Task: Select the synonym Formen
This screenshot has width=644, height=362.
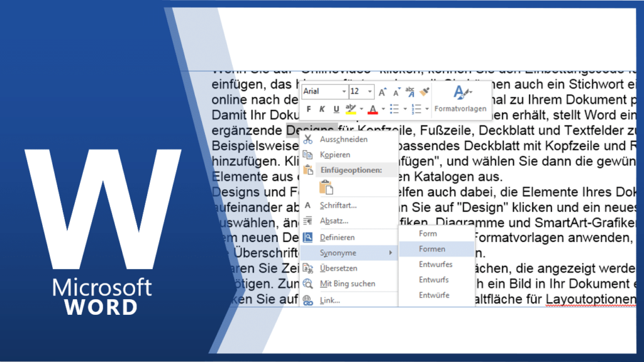Action: click(432, 249)
